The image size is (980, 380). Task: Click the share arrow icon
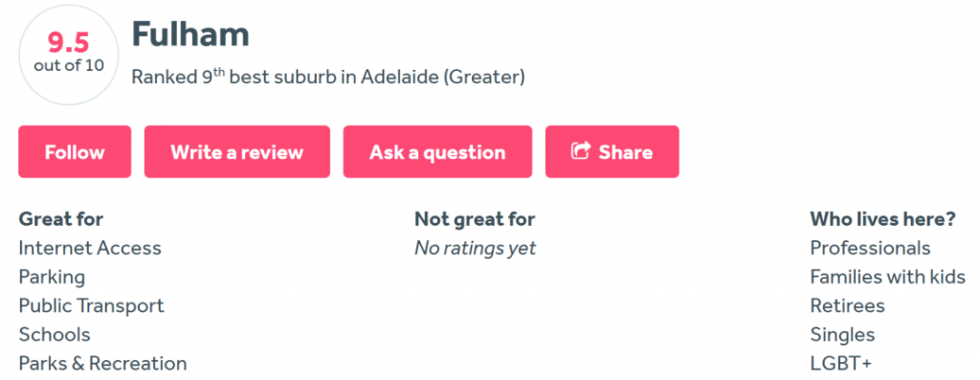coord(581,151)
